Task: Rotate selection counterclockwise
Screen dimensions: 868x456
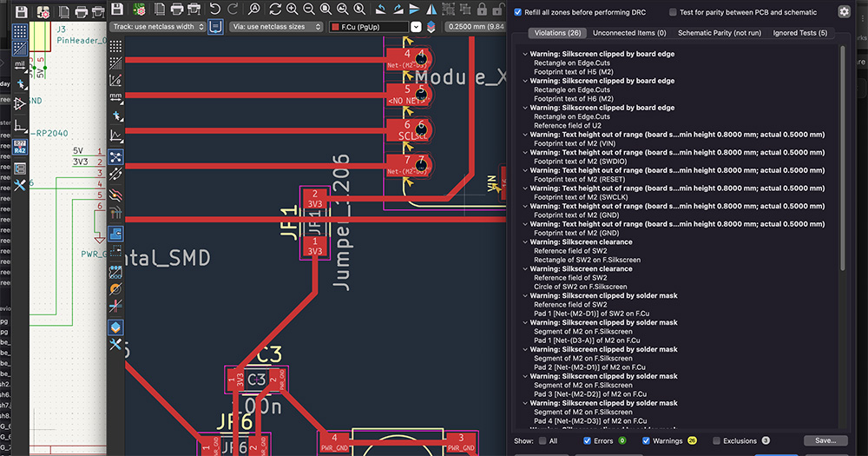Action: pos(380,9)
